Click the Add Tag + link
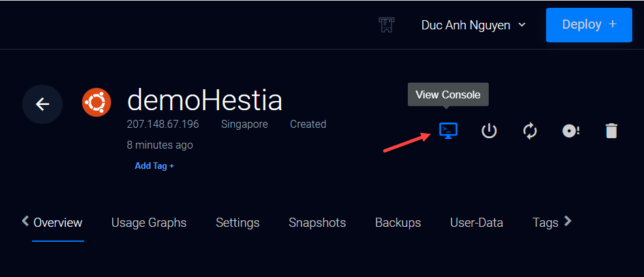 [155, 166]
